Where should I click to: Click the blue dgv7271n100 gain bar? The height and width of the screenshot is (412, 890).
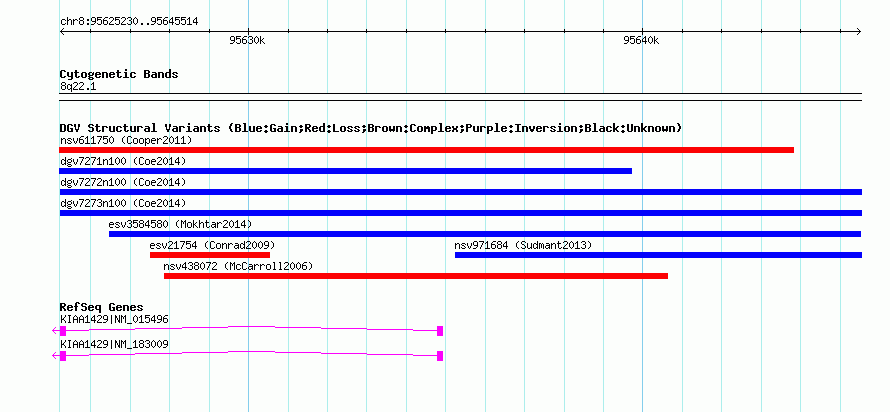coord(346,171)
